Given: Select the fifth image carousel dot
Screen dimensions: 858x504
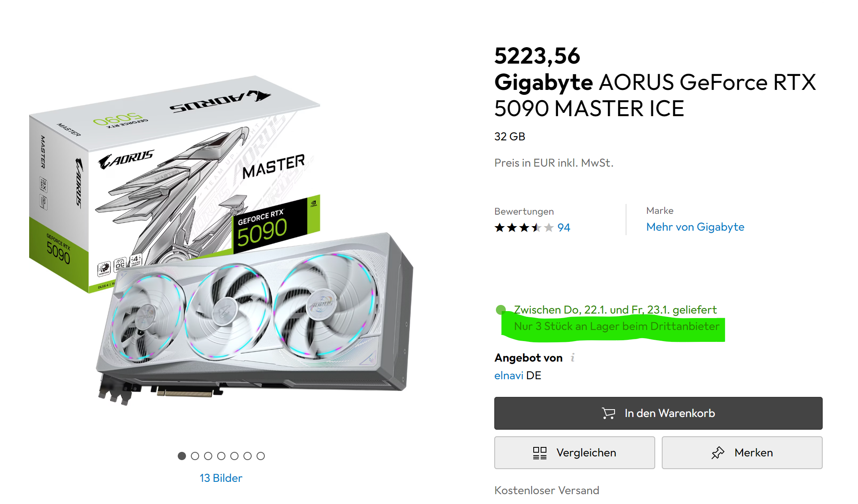Looking at the screenshot, I should tap(234, 456).
